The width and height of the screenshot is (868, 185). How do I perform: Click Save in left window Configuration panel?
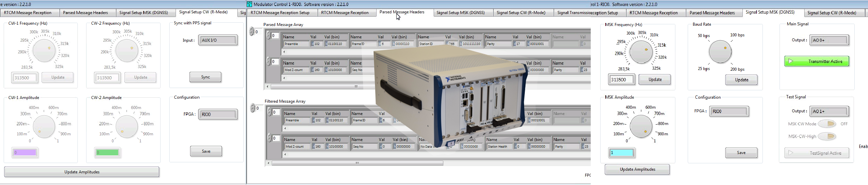(x=206, y=151)
